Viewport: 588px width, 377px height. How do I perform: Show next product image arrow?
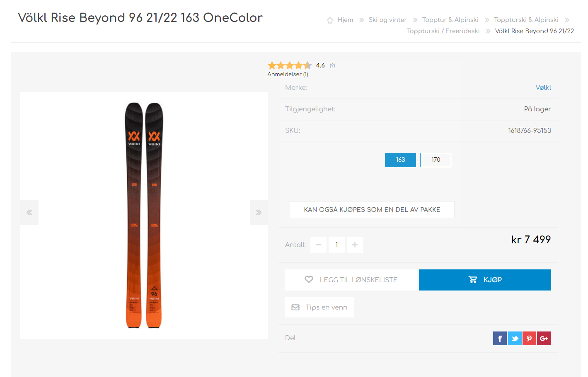(x=259, y=212)
